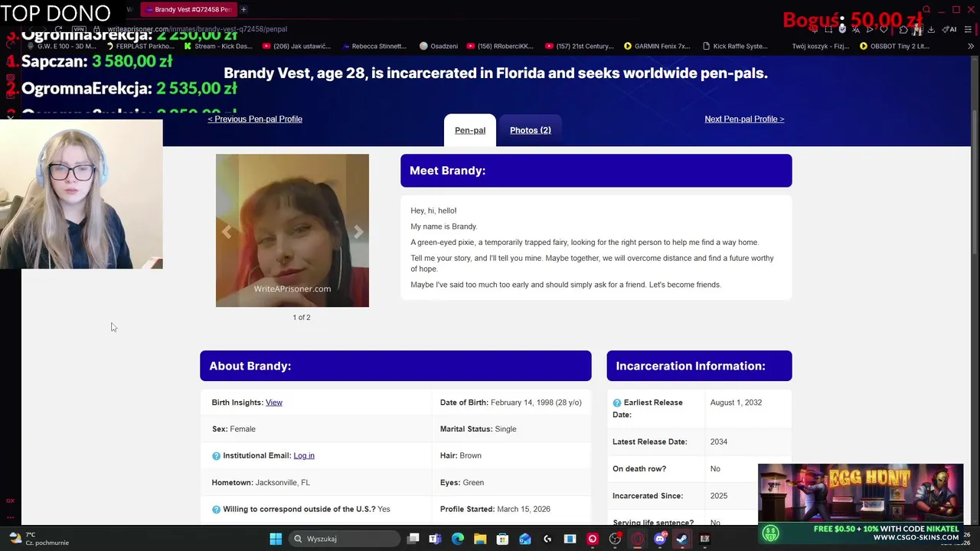Switch to the Photos (2) tab

click(x=531, y=130)
